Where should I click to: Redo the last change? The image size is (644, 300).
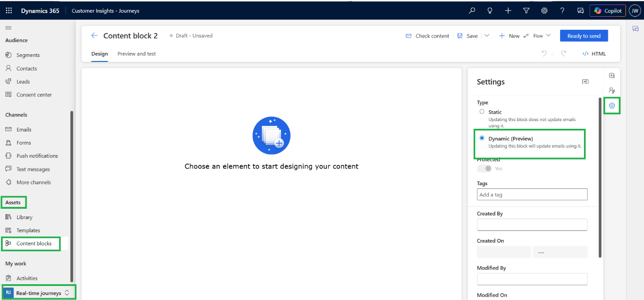coord(564,54)
